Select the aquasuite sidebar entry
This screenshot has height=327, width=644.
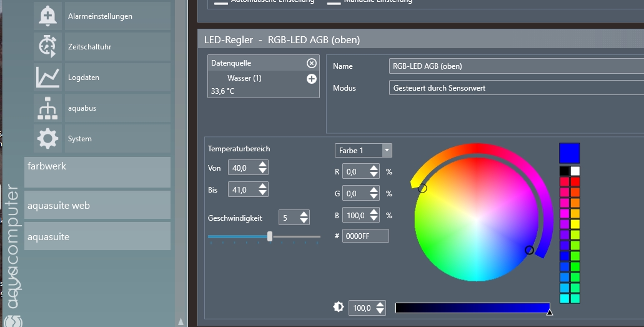point(97,236)
